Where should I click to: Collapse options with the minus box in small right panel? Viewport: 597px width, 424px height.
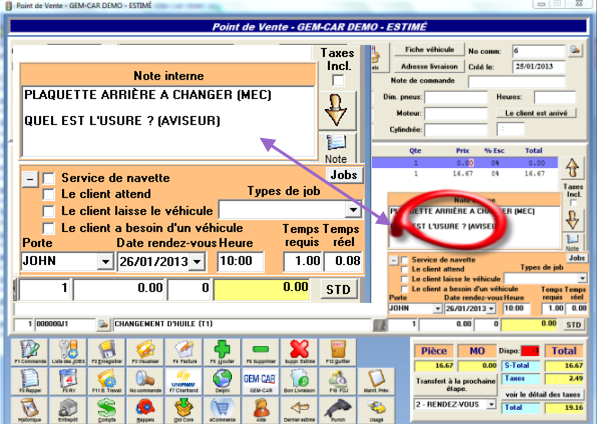(x=394, y=260)
